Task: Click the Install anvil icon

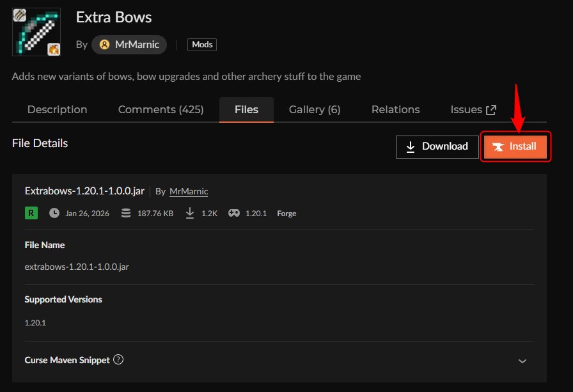Action: click(498, 146)
